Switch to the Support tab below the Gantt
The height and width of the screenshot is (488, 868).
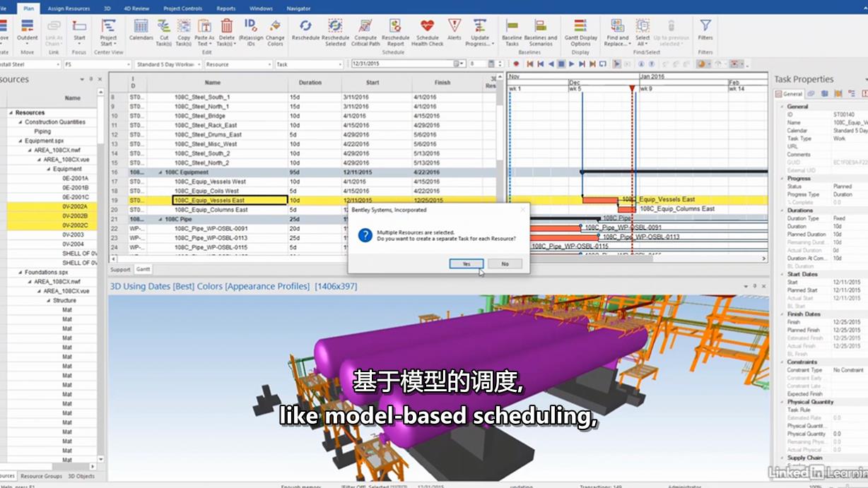coord(120,270)
